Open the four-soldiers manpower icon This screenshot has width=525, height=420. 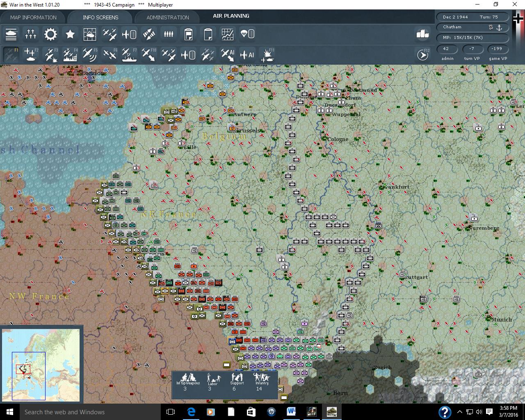click(169, 34)
